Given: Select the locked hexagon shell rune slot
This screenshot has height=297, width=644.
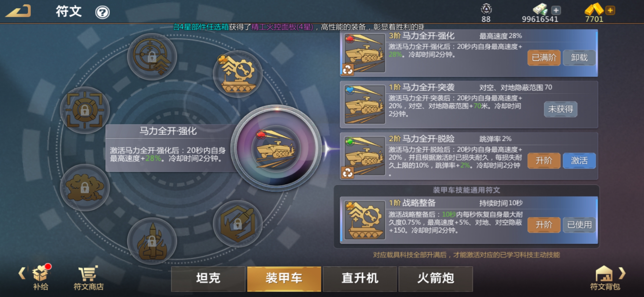Looking at the screenshot, I should 238,224.
